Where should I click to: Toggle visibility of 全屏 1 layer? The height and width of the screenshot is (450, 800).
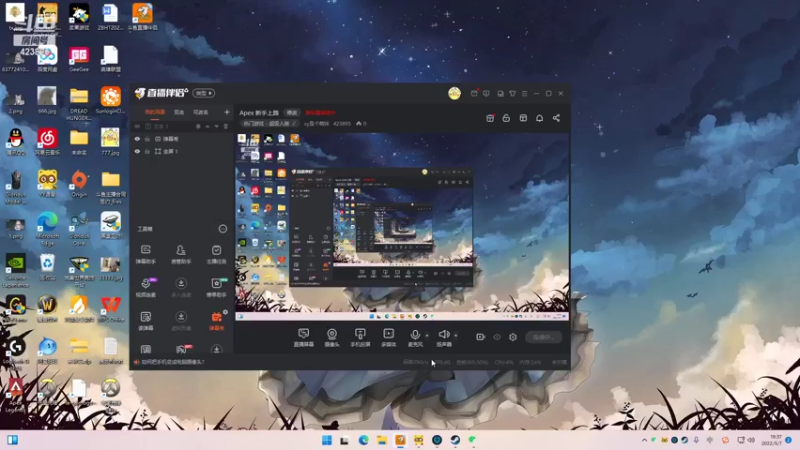tap(137, 152)
